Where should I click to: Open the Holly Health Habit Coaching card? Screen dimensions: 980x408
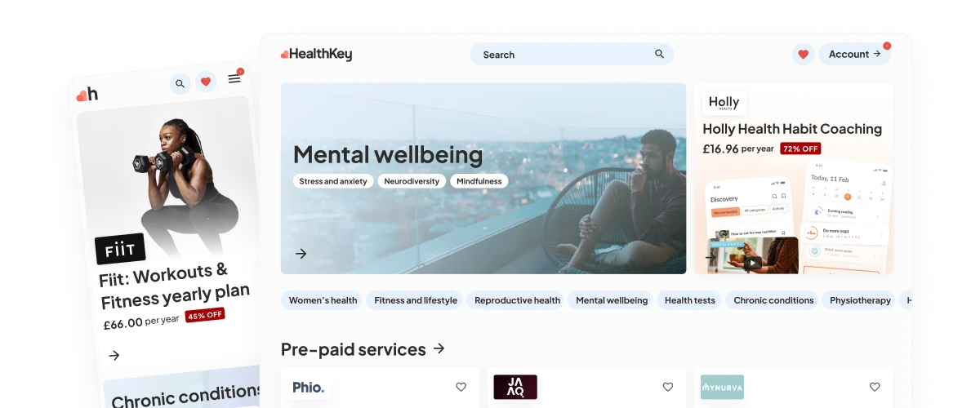pos(794,178)
